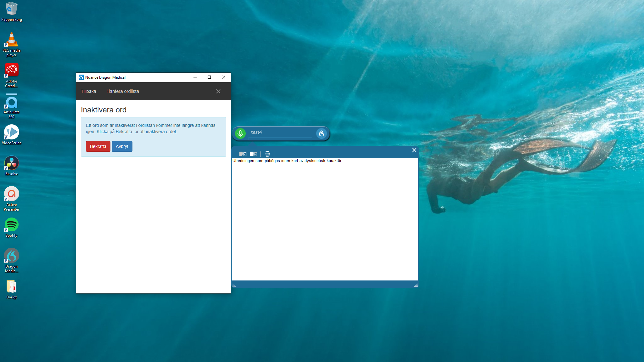The height and width of the screenshot is (362, 644).
Task: Cancel with the Avbryt button
Action: 122,146
